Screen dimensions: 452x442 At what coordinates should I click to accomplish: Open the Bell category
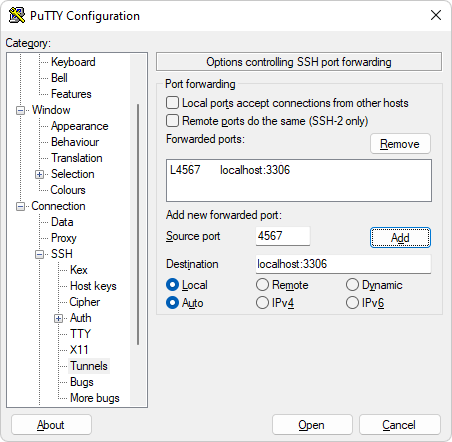click(59, 78)
